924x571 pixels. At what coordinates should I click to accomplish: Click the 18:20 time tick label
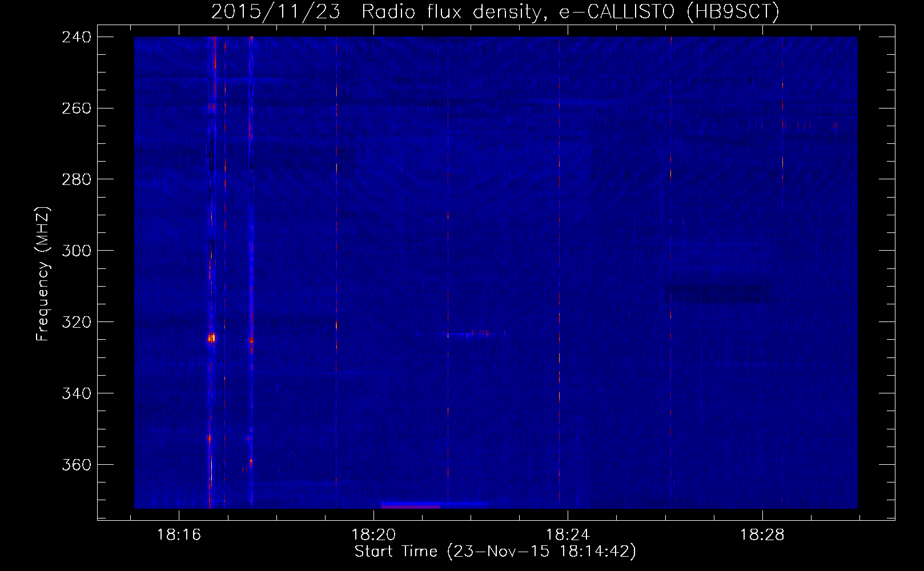(373, 535)
